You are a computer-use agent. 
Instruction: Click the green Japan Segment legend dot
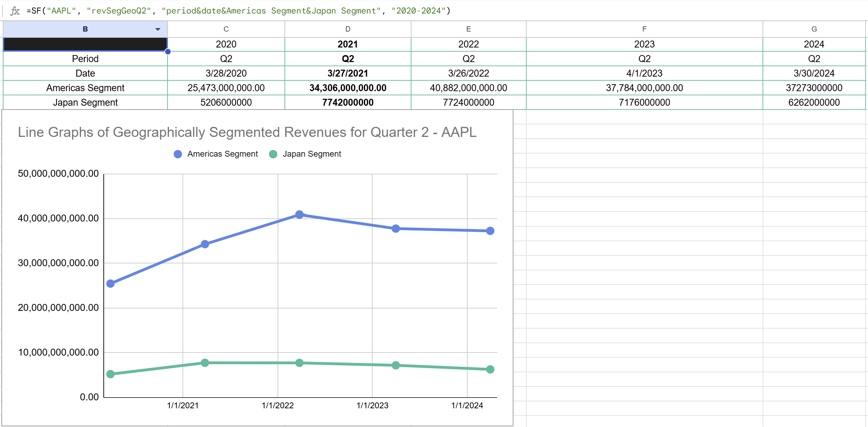point(274,154)
